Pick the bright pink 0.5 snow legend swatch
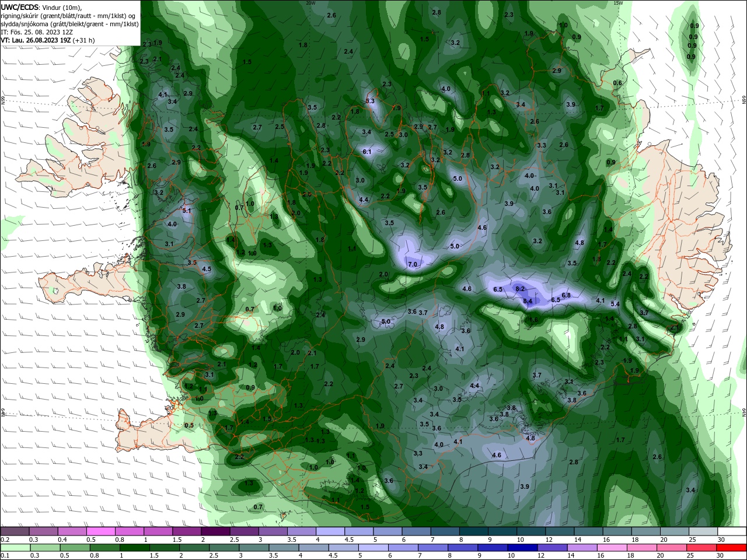Viewport: 747px width, 560px height. 101,531
